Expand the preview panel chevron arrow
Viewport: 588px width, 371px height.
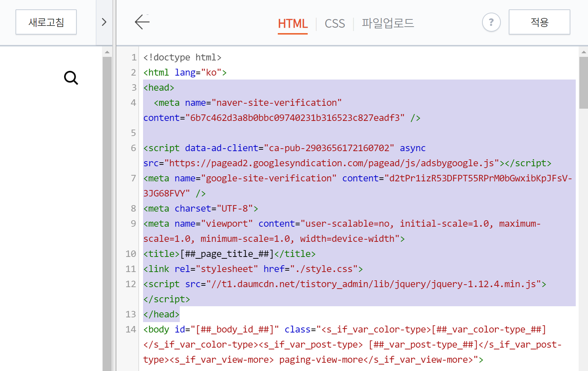point(104,22)
